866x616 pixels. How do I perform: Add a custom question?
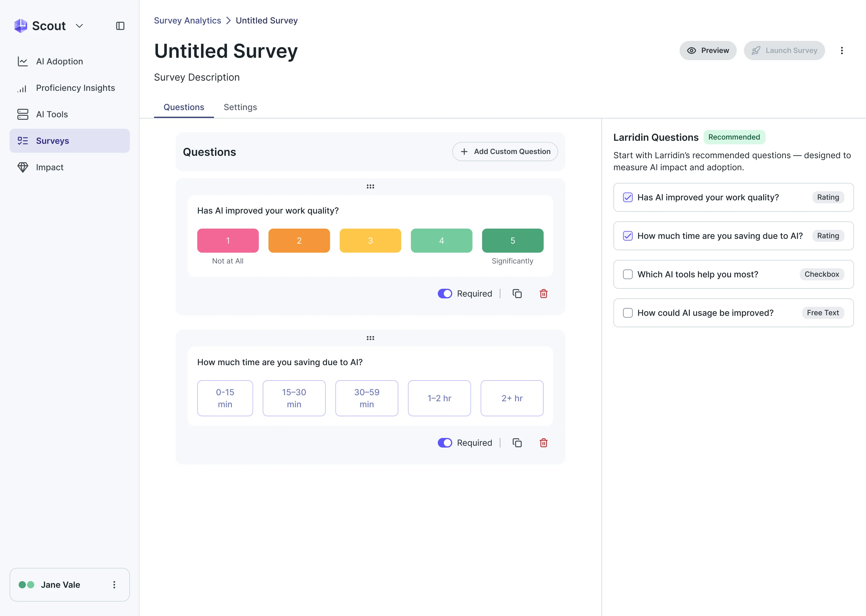point(505,151)
